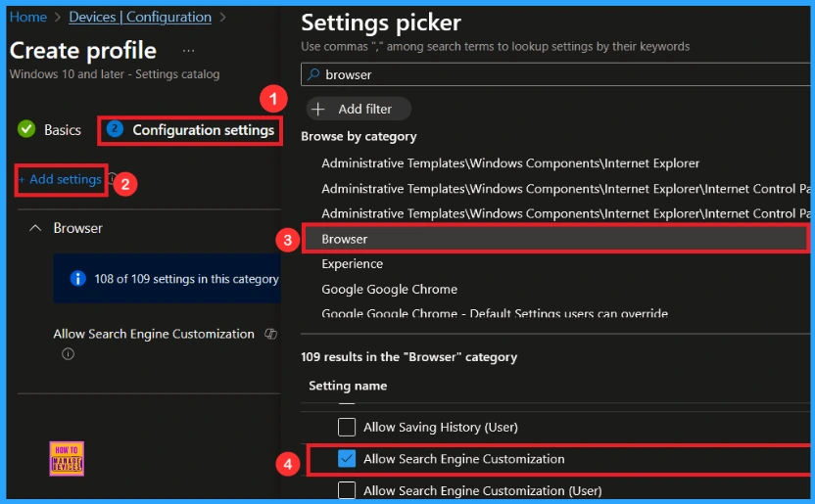Select the Experience category
Screen dimensions: 815x504
tap(352, 263)
